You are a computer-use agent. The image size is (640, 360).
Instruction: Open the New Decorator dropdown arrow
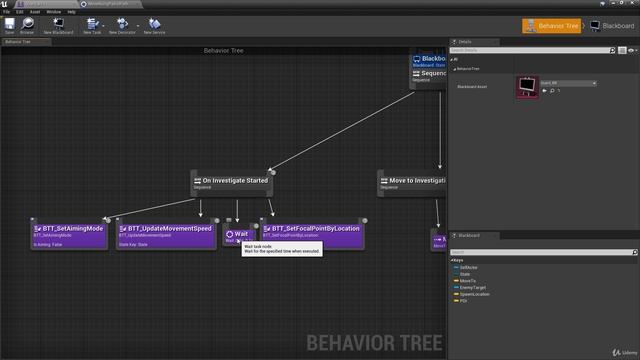(x=138, y=26)
